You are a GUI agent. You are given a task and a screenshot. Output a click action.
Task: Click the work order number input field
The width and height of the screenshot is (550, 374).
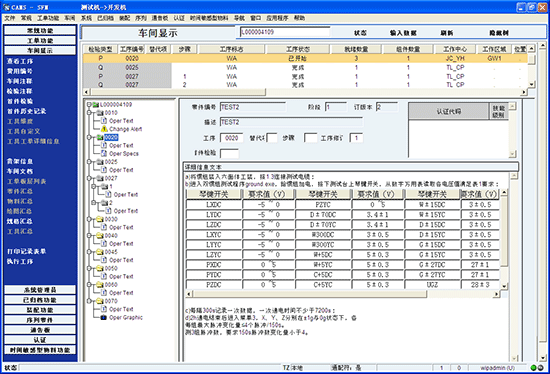click(284, 32)
